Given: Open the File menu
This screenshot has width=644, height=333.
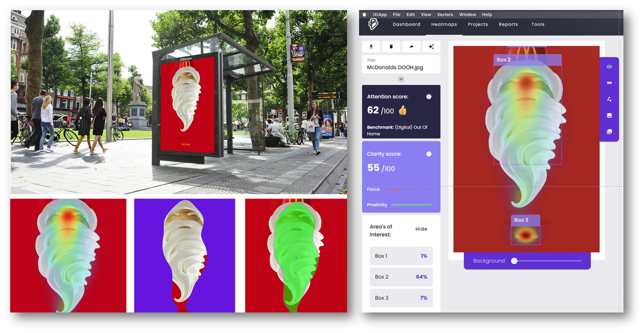Looking at the screenshot, I should click(396, 14).
